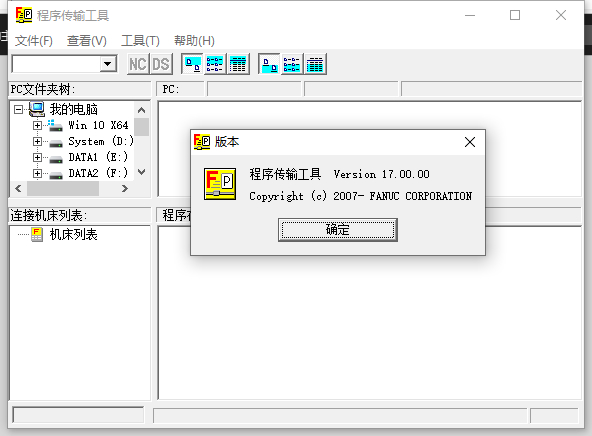Image resolution: width=592 pixels, height=436 pixels.
Task: Click the 版本 dialog title bar icon
Action: point(202,142)
